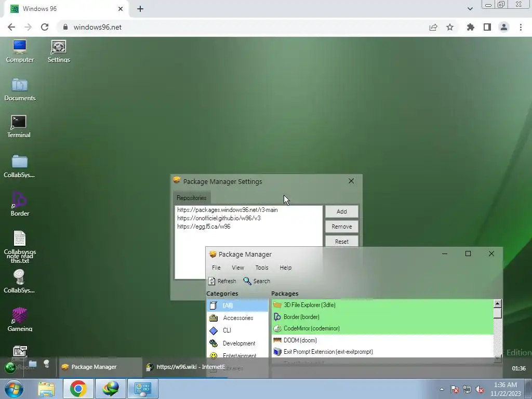The image size is (532, 399).
Task: Close the Package Manager Settings window
Action: [x=351, y=181]
